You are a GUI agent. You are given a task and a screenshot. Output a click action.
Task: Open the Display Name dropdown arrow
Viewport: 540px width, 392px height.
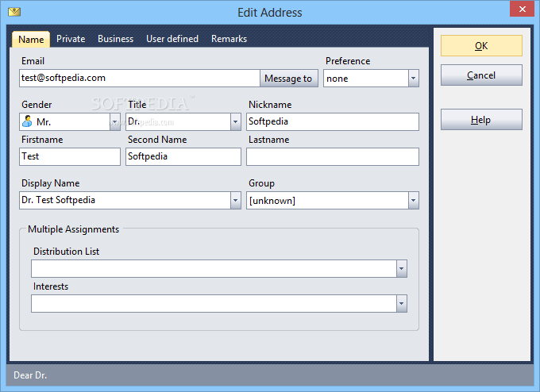coord(236,200)
